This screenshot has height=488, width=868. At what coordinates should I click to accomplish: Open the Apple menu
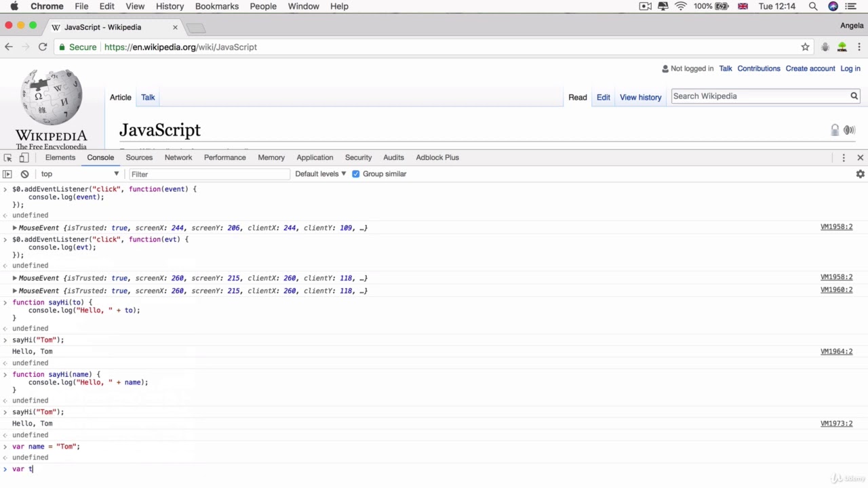14,6
